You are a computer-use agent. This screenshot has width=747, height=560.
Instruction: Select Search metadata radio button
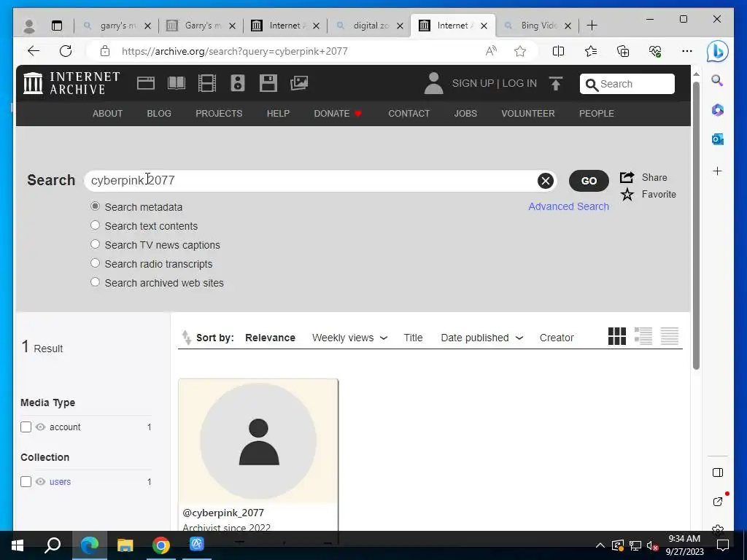(x=96, y=206)
